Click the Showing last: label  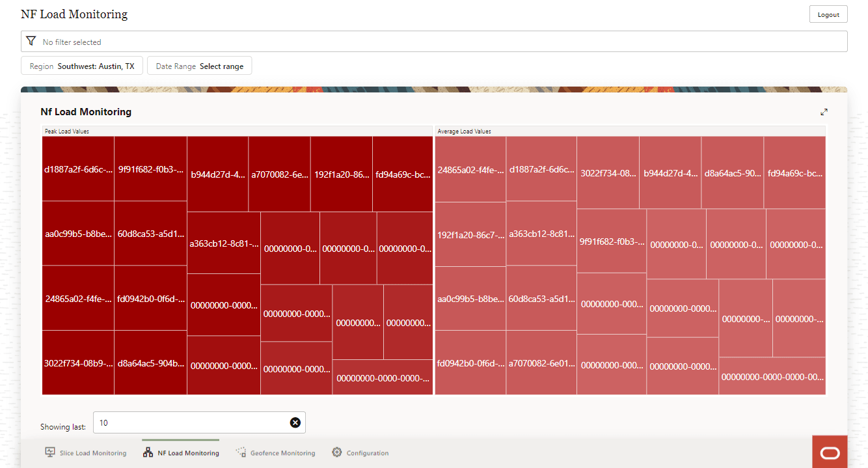pyautogui.click(x=63, y=427)
